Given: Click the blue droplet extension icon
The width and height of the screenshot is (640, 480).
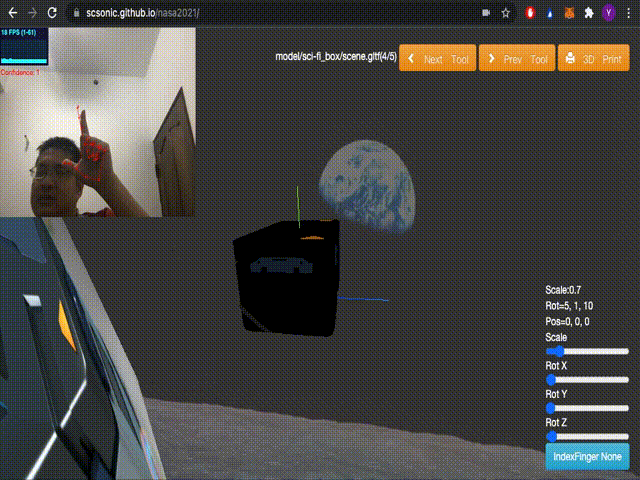Looking at the screenshot, I should point(549,13).
